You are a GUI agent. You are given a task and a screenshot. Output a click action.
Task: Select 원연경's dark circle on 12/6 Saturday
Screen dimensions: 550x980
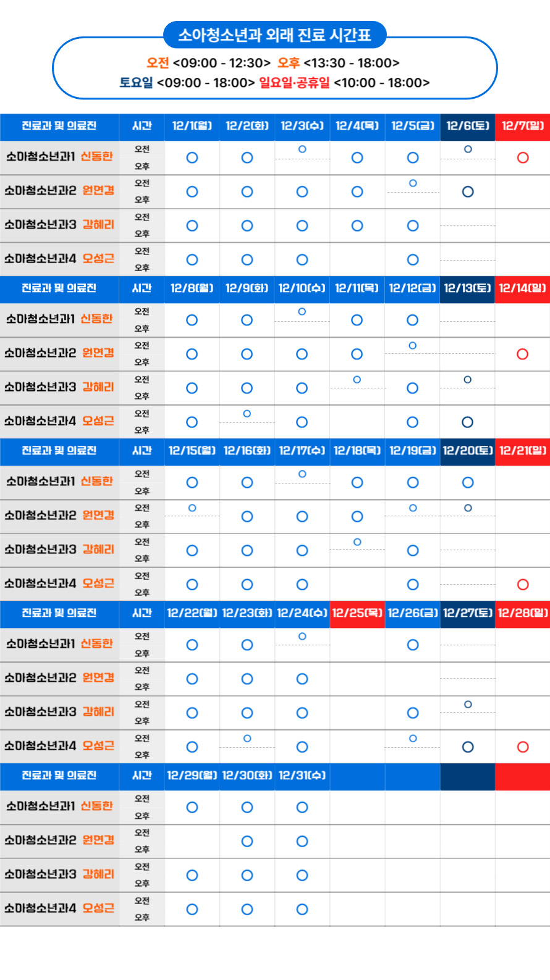[468, 191]
